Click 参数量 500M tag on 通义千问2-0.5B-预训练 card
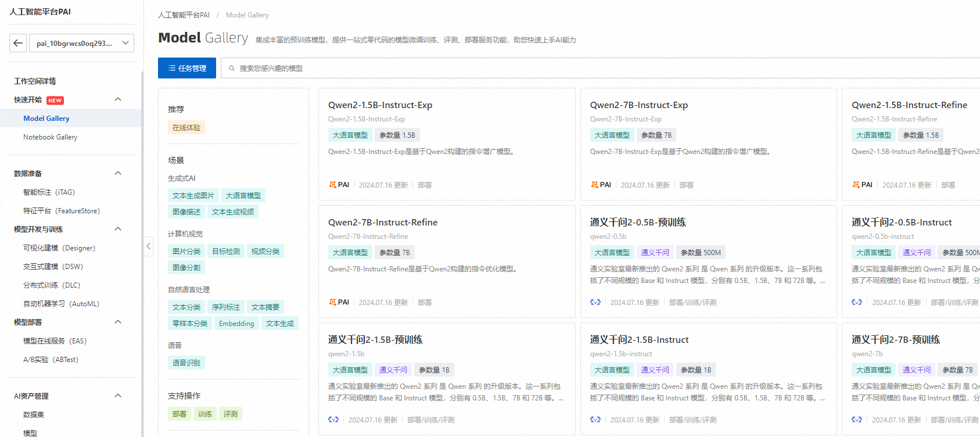This screenshot has width=980, height=437. [x=701, y=253]
